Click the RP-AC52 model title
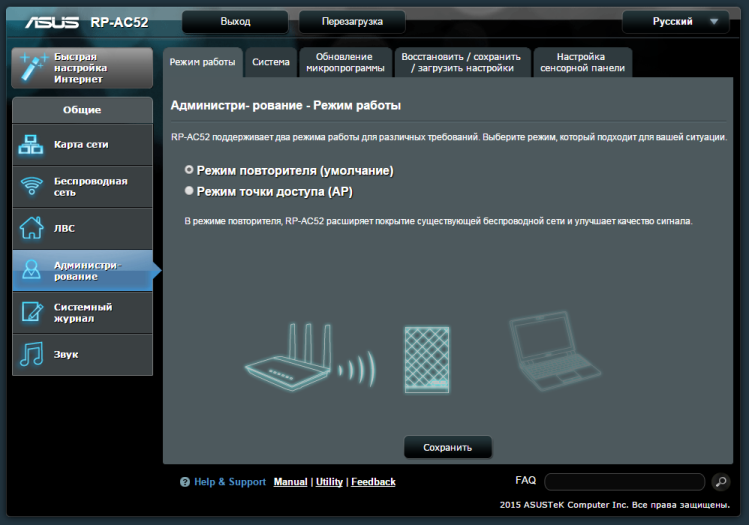 [x=119, y=22]
